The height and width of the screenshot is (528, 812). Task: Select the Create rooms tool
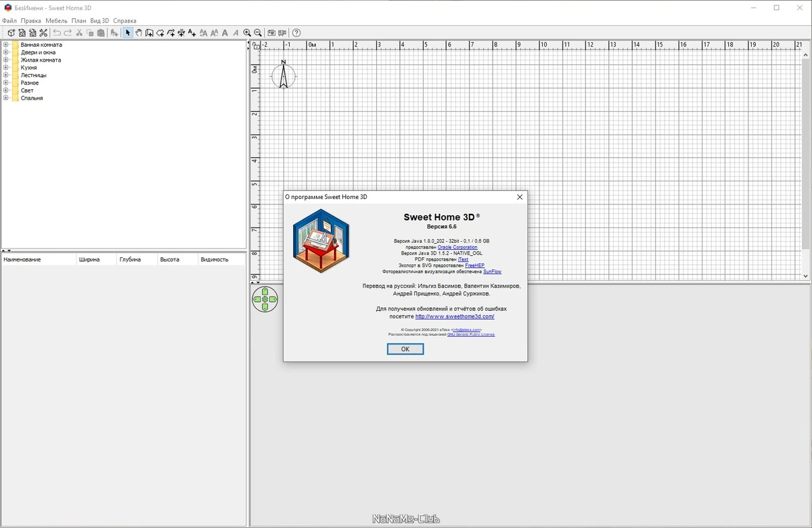coord(160,32)
